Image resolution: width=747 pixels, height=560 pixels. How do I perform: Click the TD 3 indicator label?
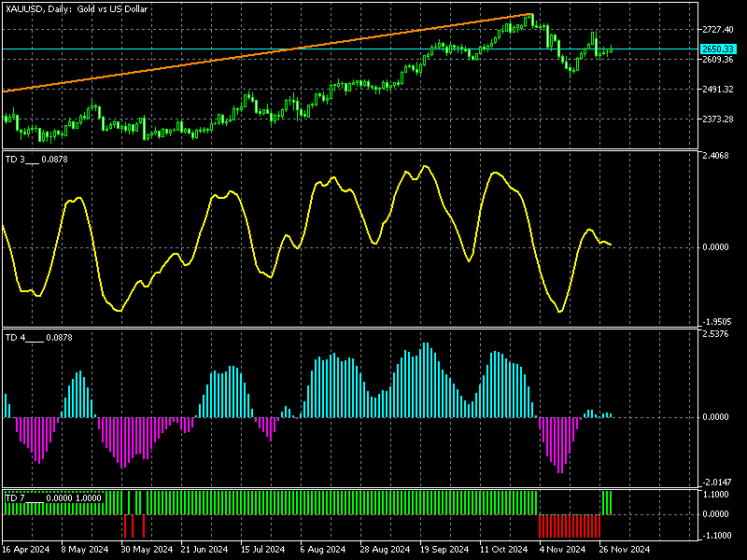36,160
